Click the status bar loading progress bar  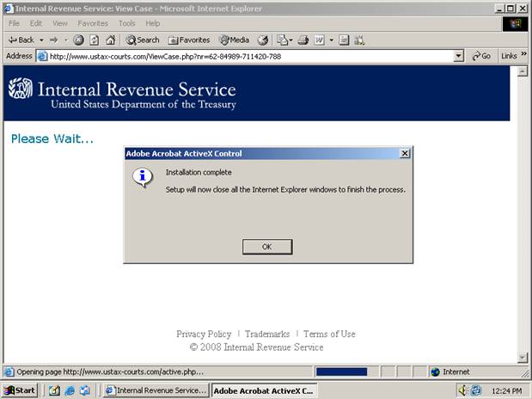pyautogui.click(x=341, y=371)
